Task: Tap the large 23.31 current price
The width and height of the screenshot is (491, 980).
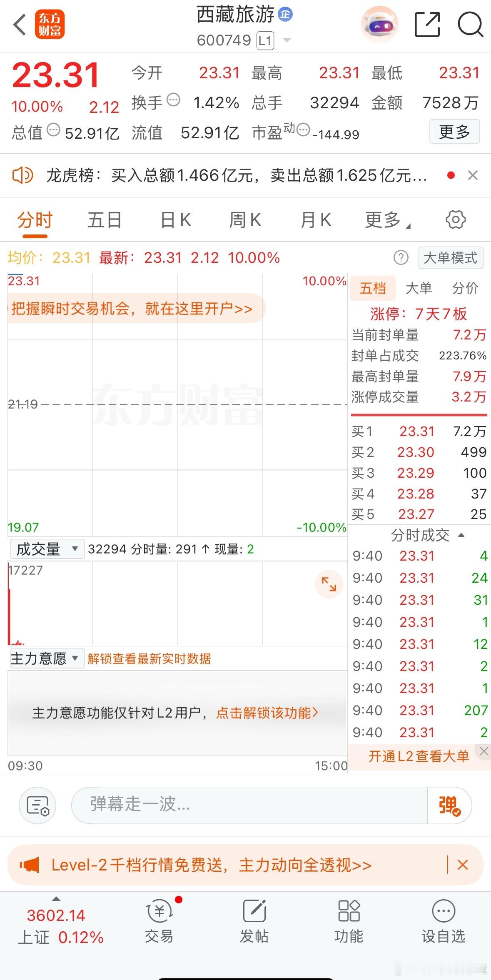Action: point(55,75)
